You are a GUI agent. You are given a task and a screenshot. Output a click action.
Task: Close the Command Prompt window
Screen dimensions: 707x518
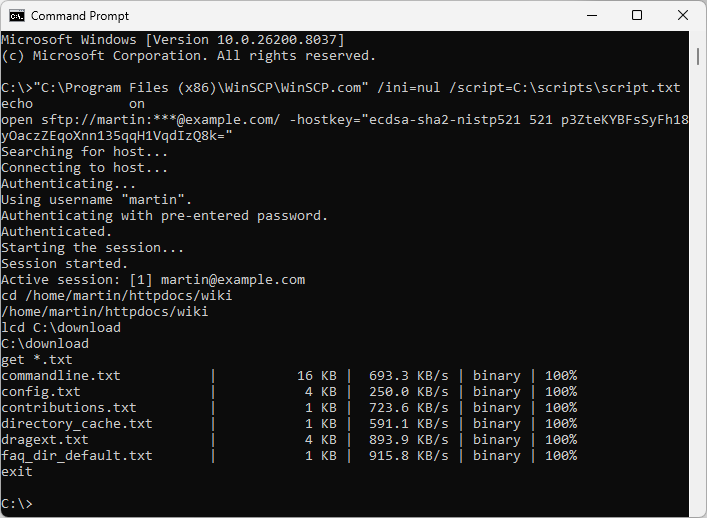click(x=683, y=16)
